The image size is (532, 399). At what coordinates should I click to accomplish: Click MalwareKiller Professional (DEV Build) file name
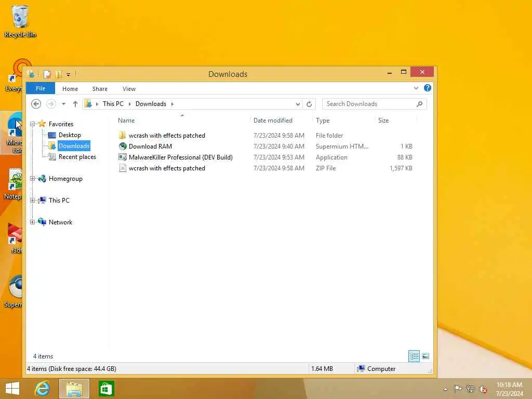click(x=180, y=157)
